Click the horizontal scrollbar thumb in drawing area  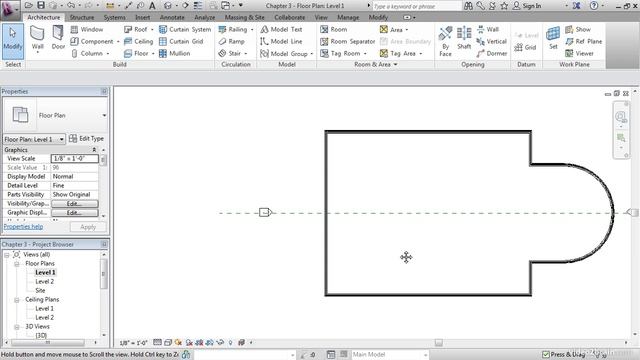tap(438, 343)
